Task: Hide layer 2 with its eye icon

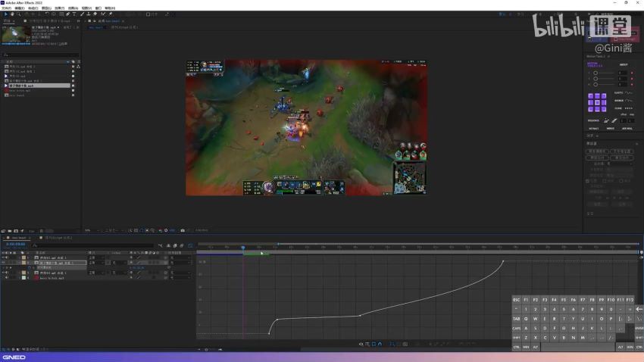Action: point(3,263)
